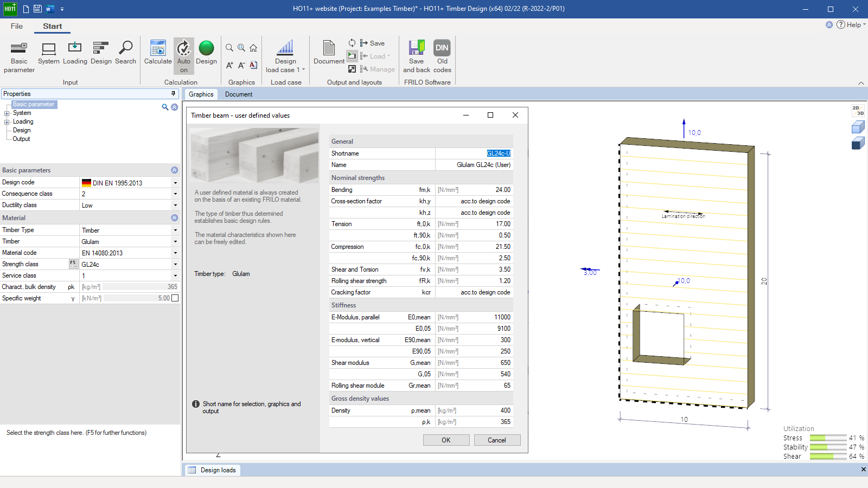Click OK in the Timber beam dialog
The height and width of the screenshot is (488, 868).
[446, 440]
